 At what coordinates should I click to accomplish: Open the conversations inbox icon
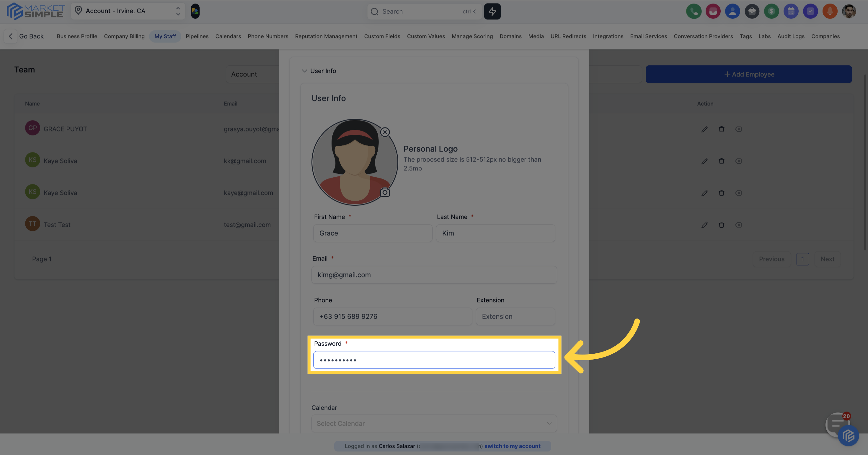pos(713,11)
